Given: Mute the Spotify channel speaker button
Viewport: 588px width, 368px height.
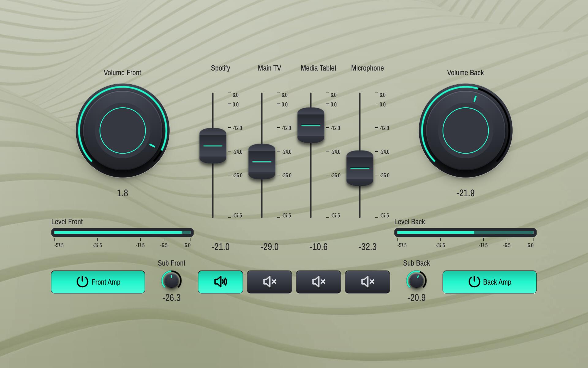Looking at the screenshot, I should click(220, 282).
